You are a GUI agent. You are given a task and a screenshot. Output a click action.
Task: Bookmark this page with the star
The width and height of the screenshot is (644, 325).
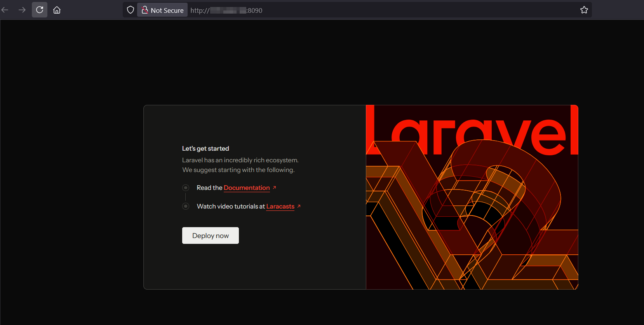click(584, 10)
